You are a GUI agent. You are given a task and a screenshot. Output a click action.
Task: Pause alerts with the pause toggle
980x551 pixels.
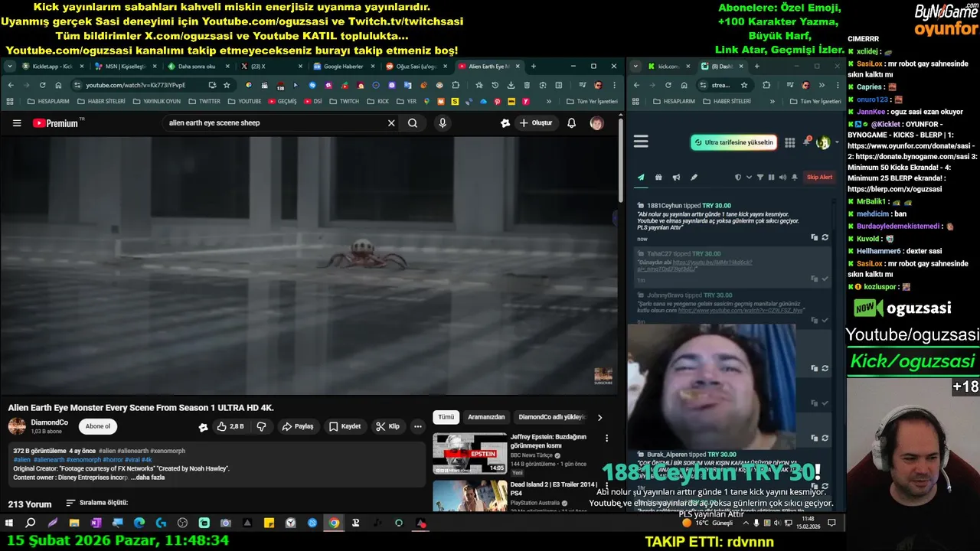(771, 178)
